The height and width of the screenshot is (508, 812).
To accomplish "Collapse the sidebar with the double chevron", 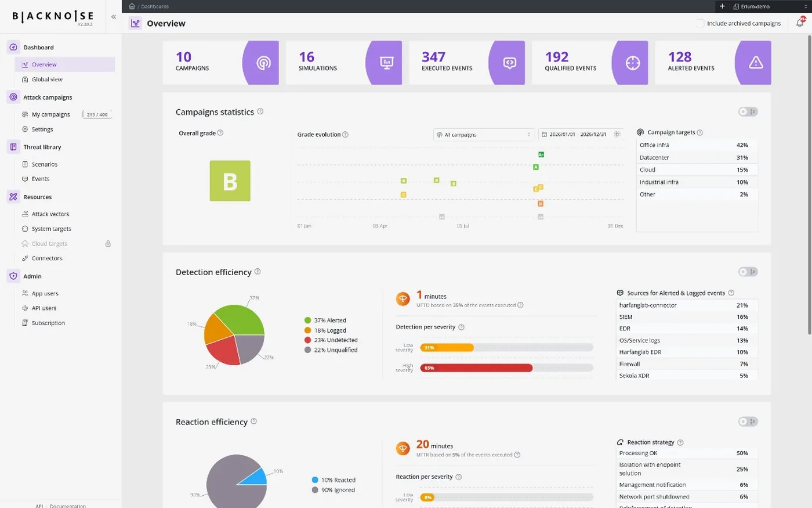I will click(x=114, y=17).
